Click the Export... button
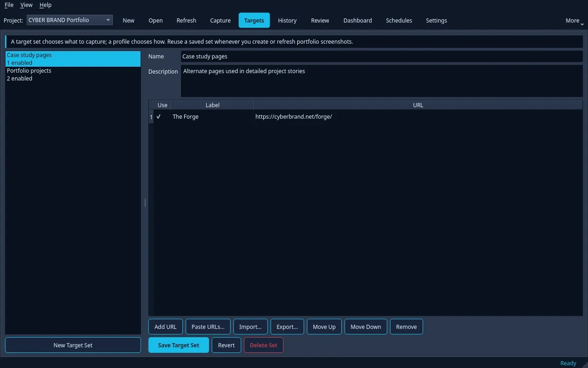 [x=287, y=327]
